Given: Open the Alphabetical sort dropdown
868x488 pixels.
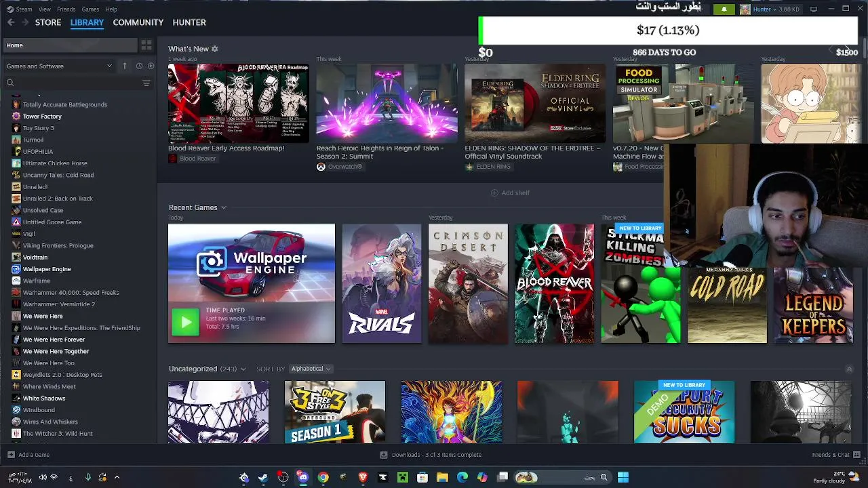Looking at the screenshot, I should (311, 369).
